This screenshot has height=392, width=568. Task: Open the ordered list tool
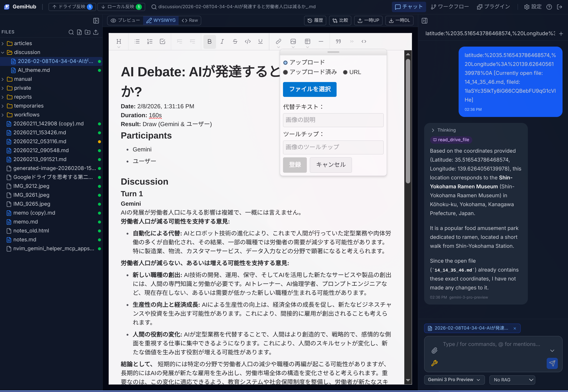pos(150,41)
